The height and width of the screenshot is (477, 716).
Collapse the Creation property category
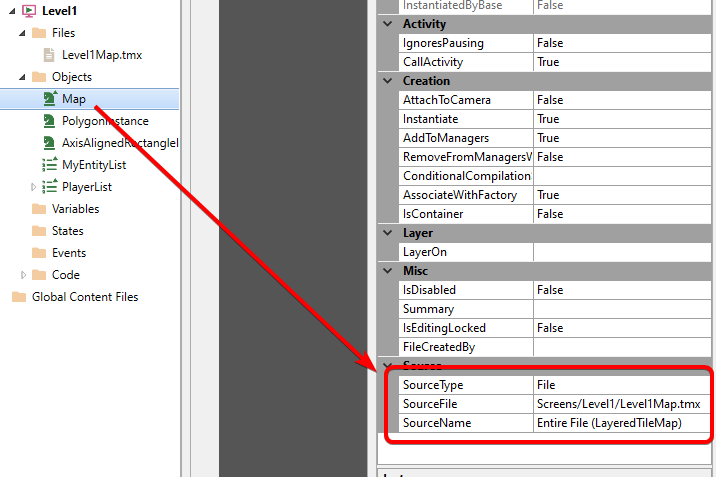pyautogui.click(x=389, y=81)
